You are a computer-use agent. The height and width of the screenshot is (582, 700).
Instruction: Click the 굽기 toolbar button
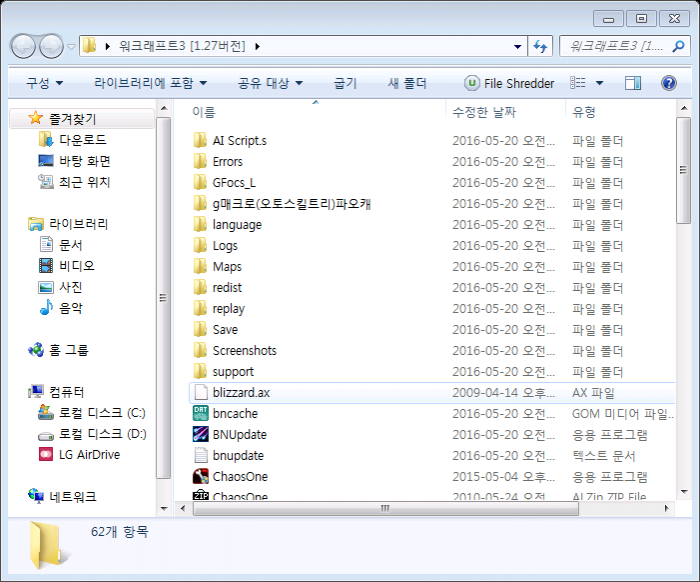(x=345, y=83)
